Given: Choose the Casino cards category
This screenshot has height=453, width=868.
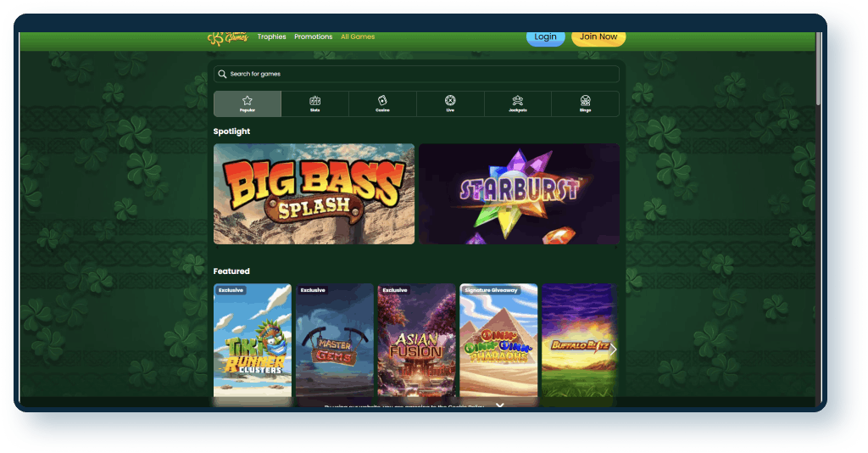Looking at the screenshot, I should [382, 103].
